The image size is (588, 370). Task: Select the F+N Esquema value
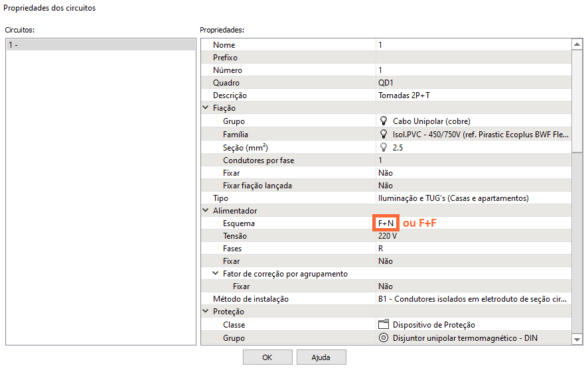point(386,223)
